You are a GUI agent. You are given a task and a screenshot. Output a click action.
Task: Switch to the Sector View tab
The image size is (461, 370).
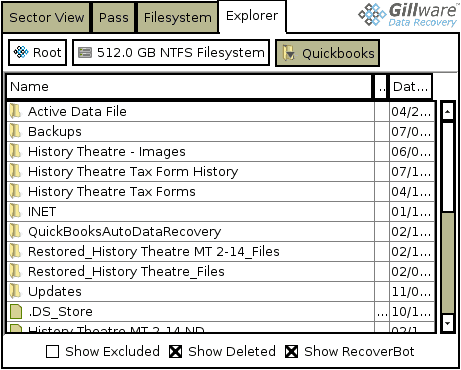tap(46, 17)
